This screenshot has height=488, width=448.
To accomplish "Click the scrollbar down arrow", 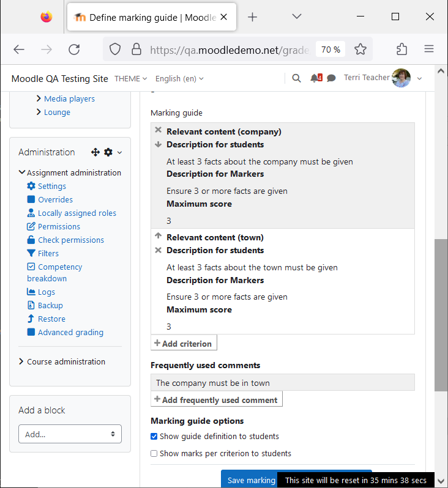I will 441,481.
